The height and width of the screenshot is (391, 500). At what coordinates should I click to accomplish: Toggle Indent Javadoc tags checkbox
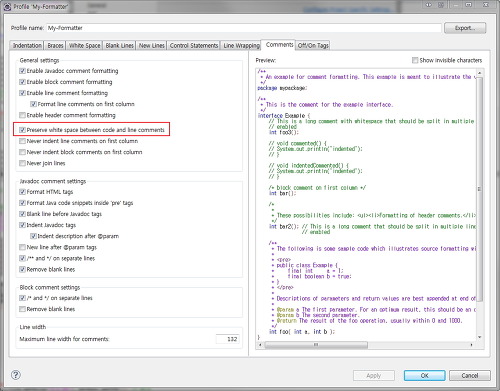22,225
